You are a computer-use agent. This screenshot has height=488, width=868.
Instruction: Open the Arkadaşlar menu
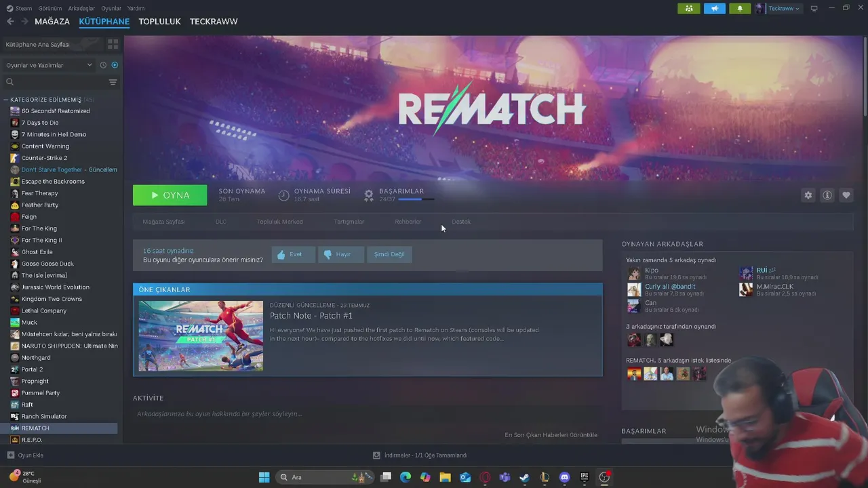(81, 8)
